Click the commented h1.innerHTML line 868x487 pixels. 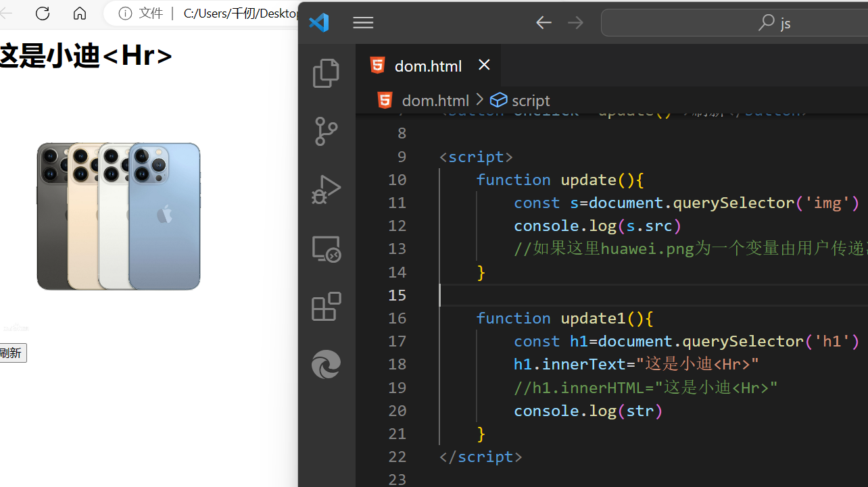646,388
